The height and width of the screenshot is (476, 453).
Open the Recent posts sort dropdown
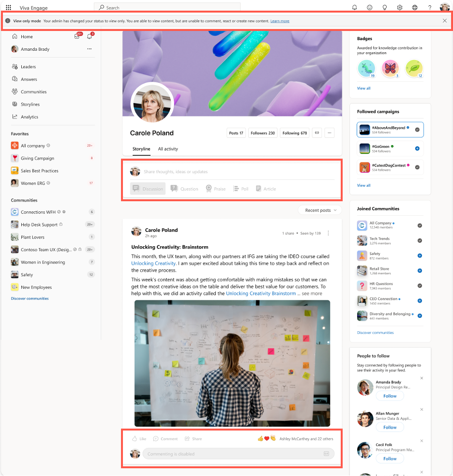click(320, 210)
